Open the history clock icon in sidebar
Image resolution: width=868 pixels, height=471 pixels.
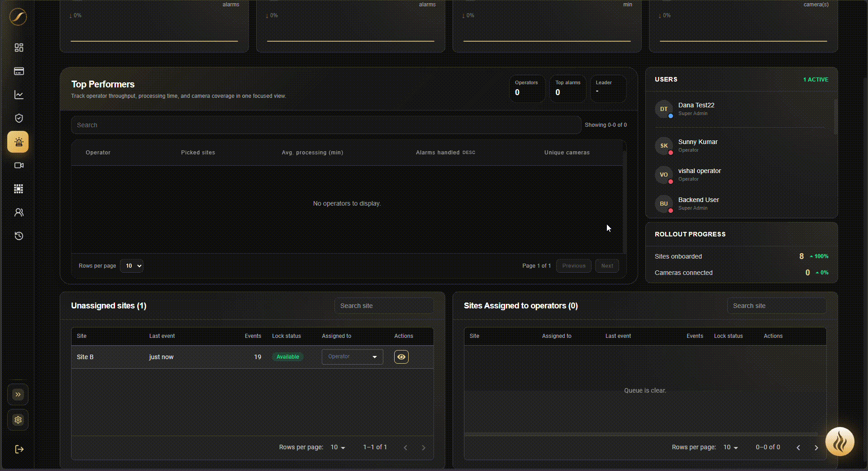click(19, 236)
